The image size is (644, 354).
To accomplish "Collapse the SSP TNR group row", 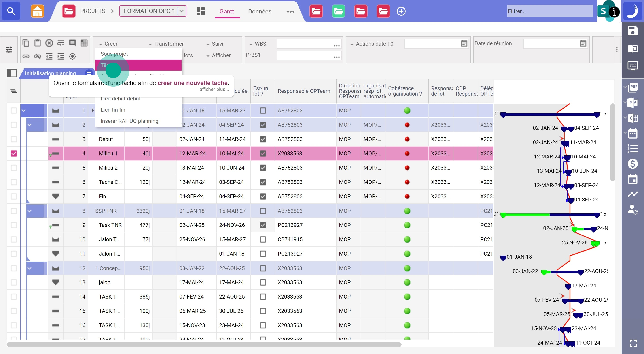I will click(30, 211).
